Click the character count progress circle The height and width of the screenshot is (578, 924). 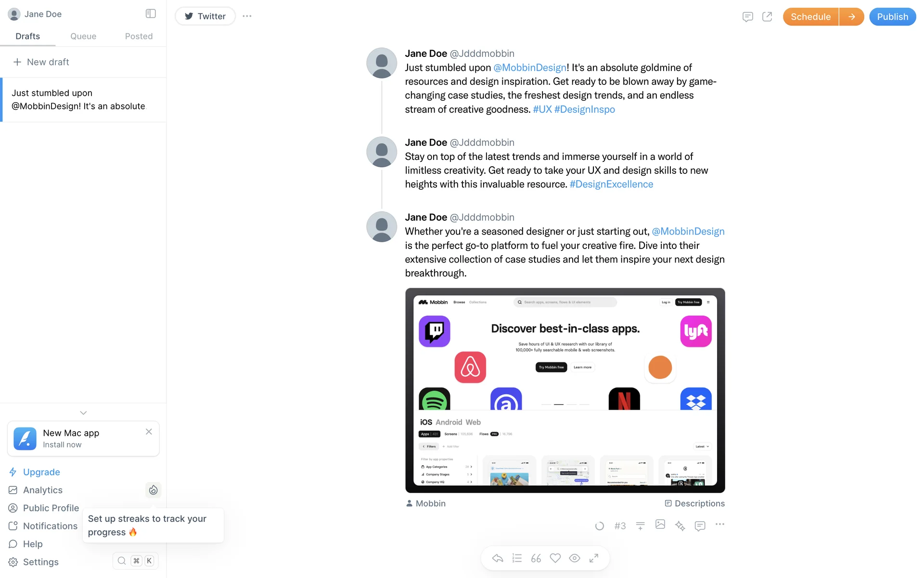(599, 526)
